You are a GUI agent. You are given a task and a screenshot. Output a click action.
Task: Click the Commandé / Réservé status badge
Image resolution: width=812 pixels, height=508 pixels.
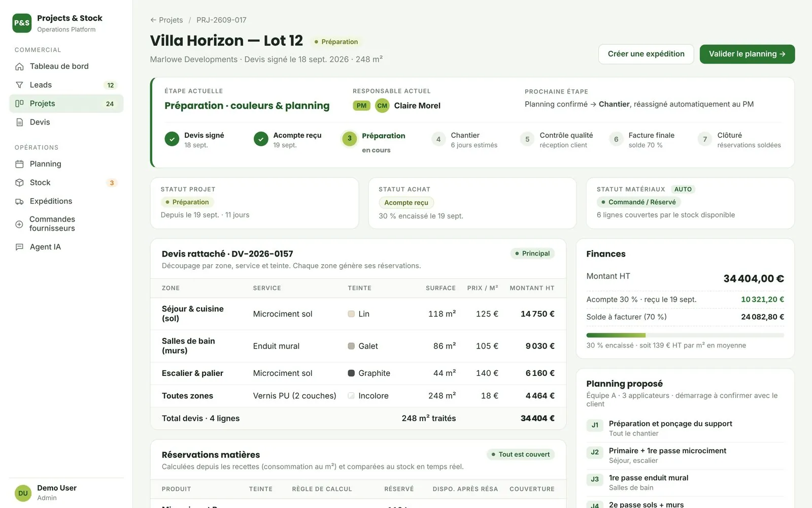[638, 202]
